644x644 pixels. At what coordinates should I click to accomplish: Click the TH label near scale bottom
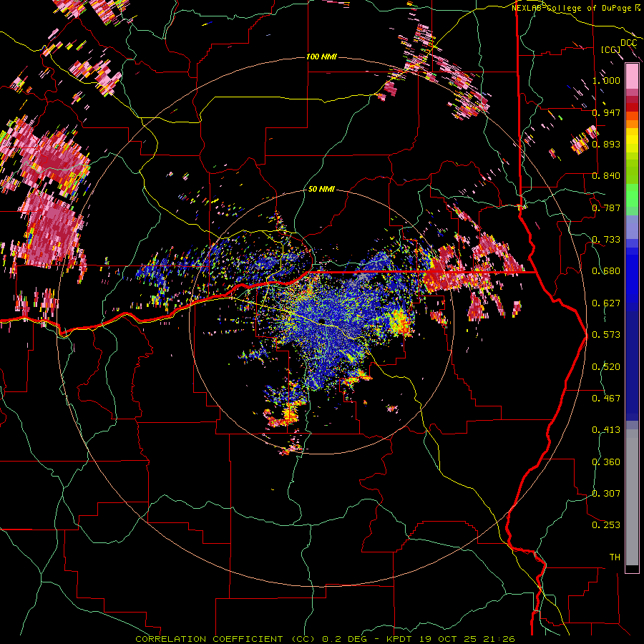pos(615,557)
